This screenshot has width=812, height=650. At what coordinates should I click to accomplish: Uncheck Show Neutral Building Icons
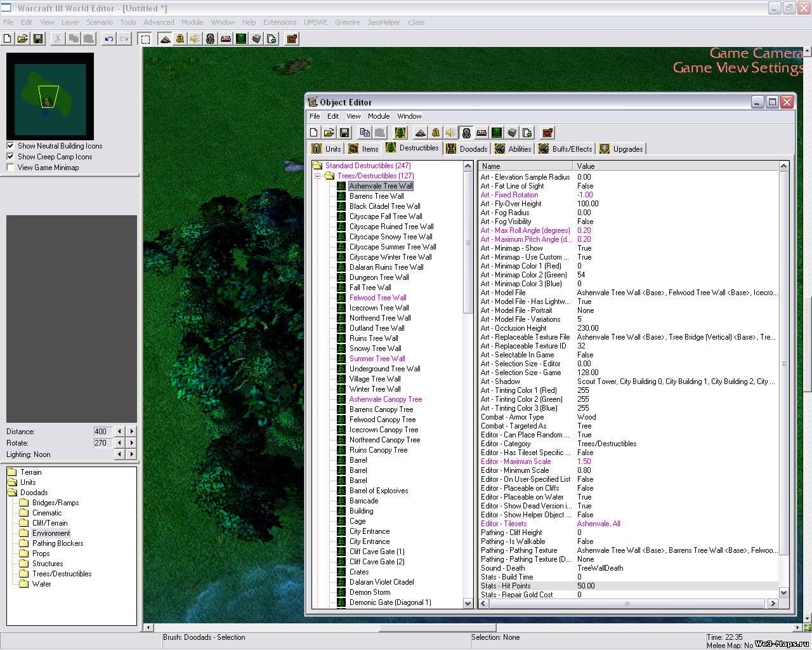tap(10, 146)
